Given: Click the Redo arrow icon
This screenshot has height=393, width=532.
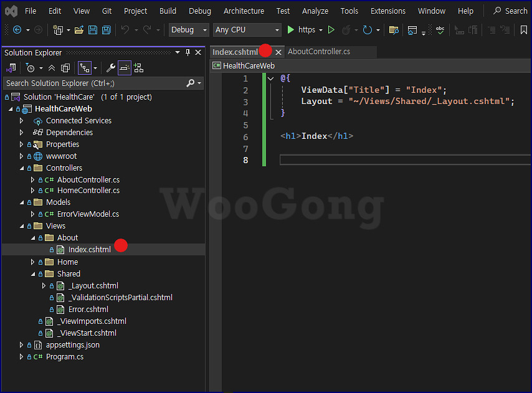Looking at the screenshot, I should (x=147, y=30).
